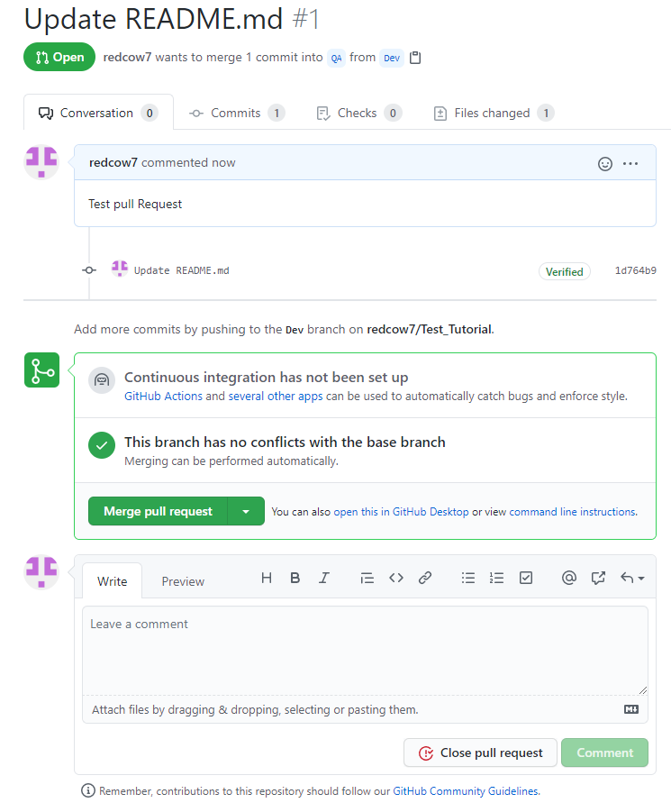Click redcow7 avatar beside comment editor
671x812 pixels.
tap(42, 572)
